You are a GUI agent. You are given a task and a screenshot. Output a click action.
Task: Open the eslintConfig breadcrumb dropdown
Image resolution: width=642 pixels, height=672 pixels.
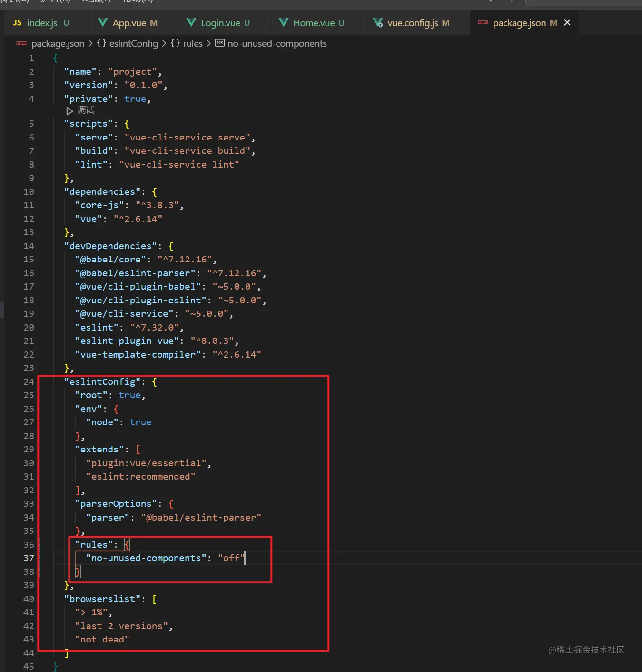pos(134,43)
